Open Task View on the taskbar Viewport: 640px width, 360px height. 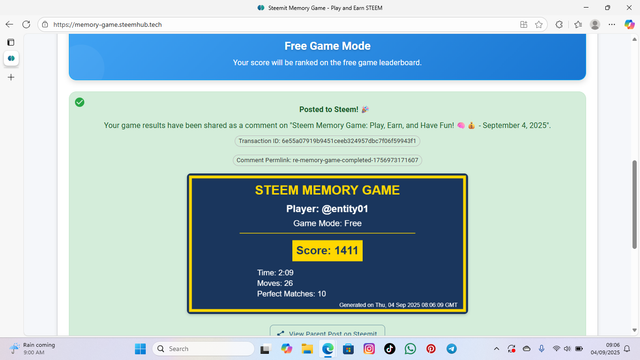(x=265, y=349)
